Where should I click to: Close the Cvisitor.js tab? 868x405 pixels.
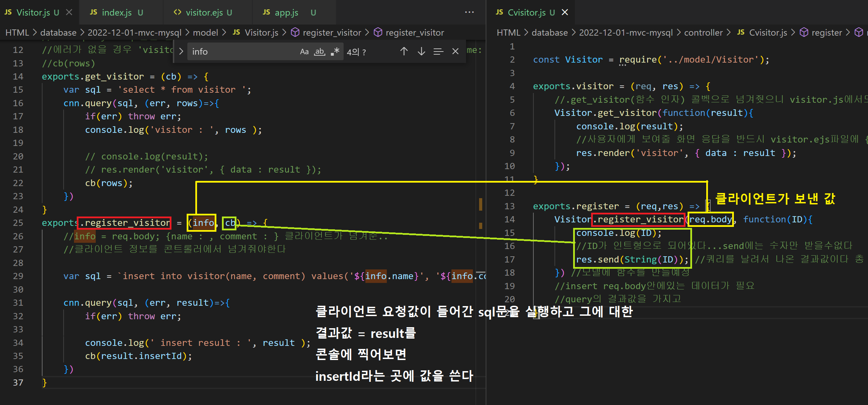coord(565,12)
